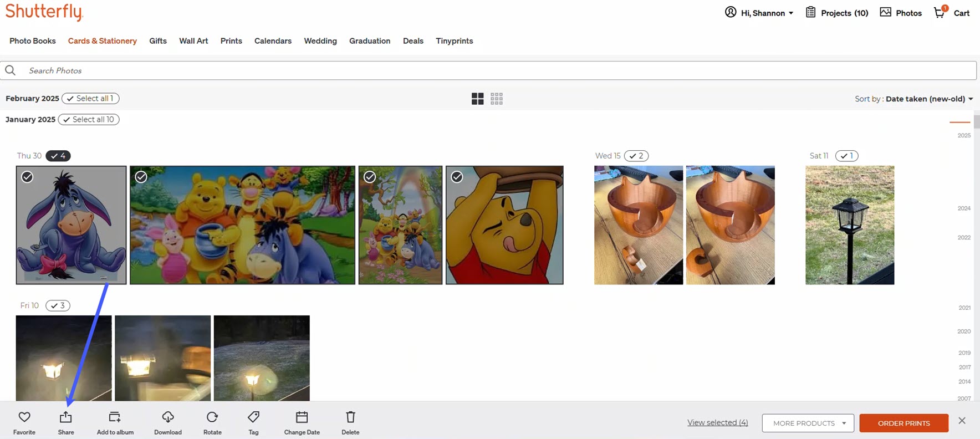Uncheck the Pooh and friends wide photo

pos(141,177)
